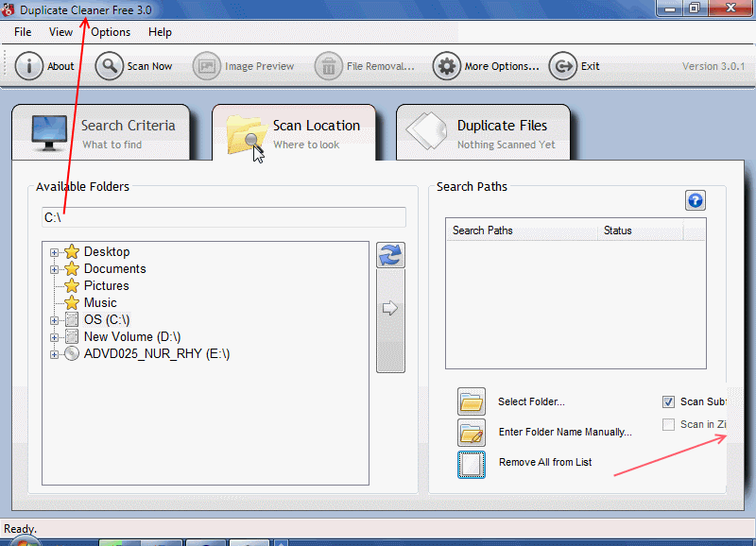Open help using the blue question mark icon
The width and height of the screenshot is (756, 546).
(696, 200)
